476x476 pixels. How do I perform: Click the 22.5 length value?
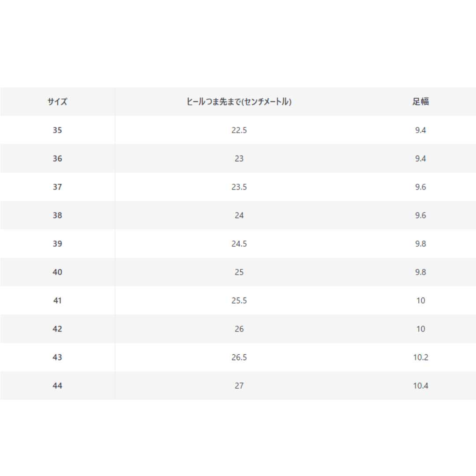(x=239, y=130)
